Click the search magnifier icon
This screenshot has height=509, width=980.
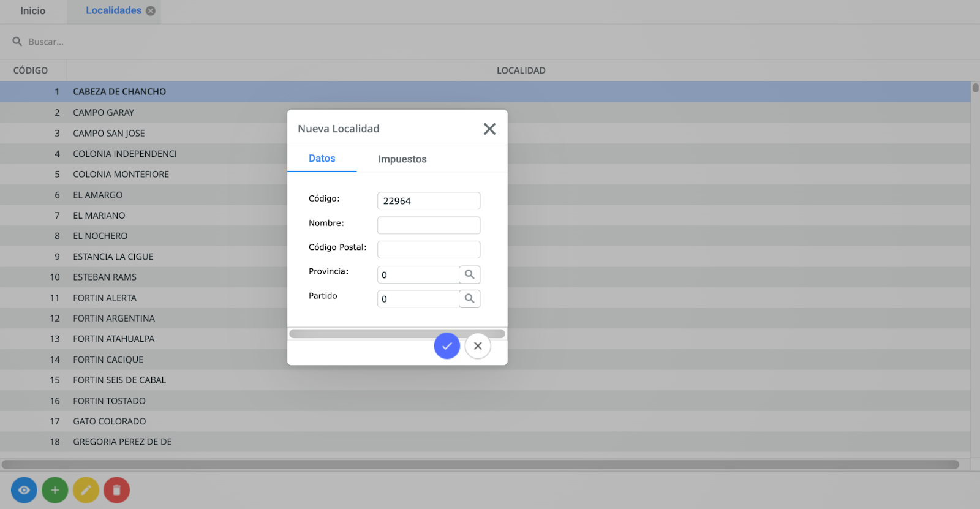pyautogui.click(x=17, y=42)
